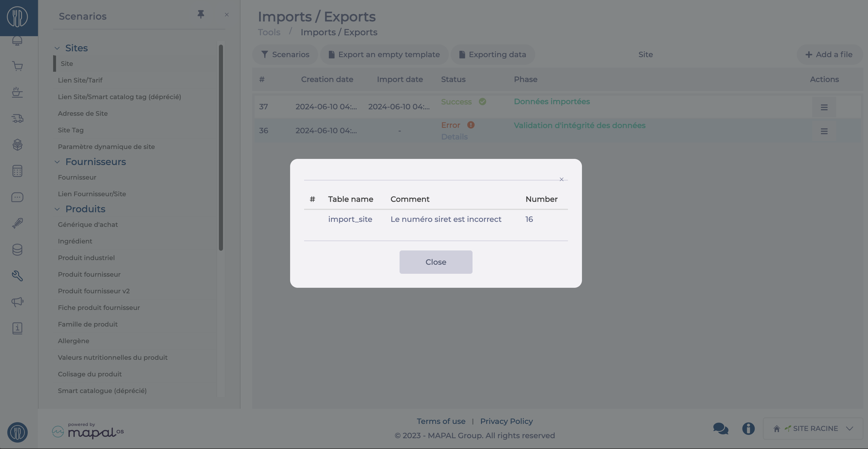
Task: Open Details link for error row
Action: (x=454, y=137)
